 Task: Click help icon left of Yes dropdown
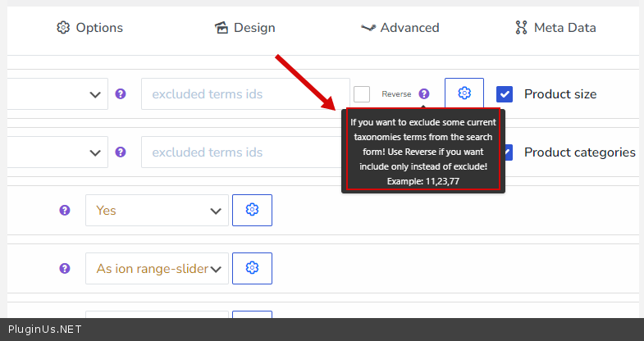65,211
